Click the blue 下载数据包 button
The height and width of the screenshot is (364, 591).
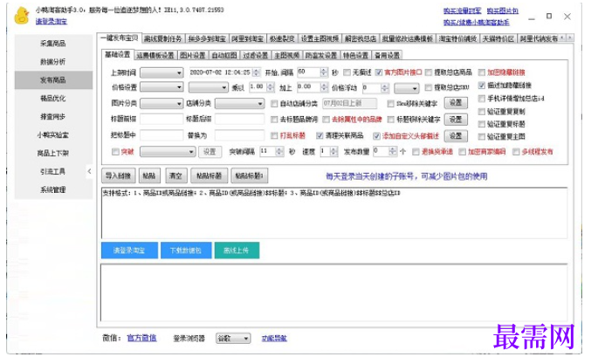(x=186, y=251)
